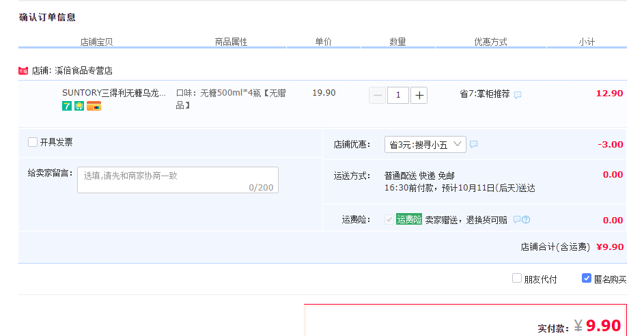Click the 店铺合计(含运费) ¥9.90 total

[x=572, y=247]
